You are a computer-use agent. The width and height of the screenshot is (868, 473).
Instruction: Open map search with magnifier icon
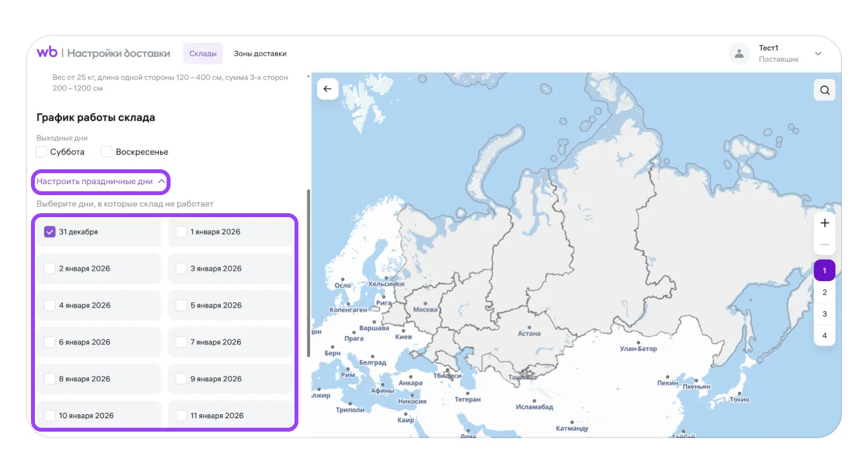click(x=824, y=90)
